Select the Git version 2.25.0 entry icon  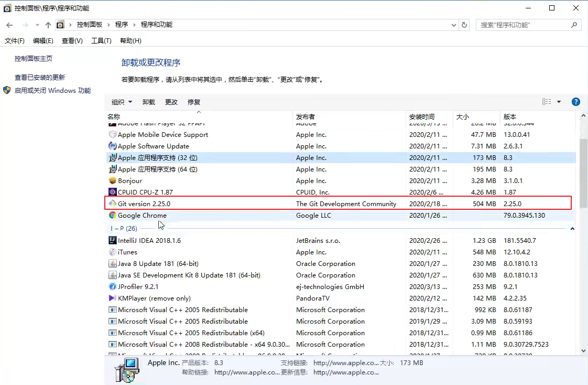(113, 204)
